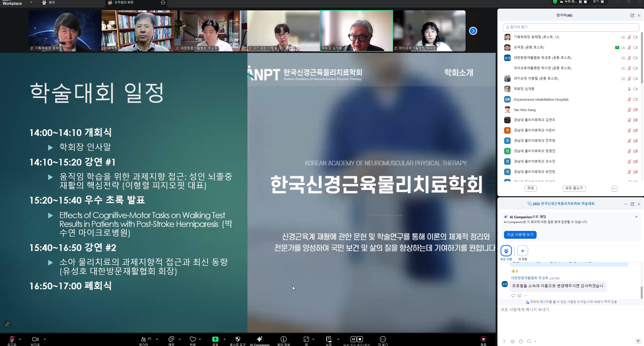Toggle the microphone of 학회장 심재훈 in the participant list
Viewport: 644px width, 346px height.
pyautogui.click(x=629, y=89)
